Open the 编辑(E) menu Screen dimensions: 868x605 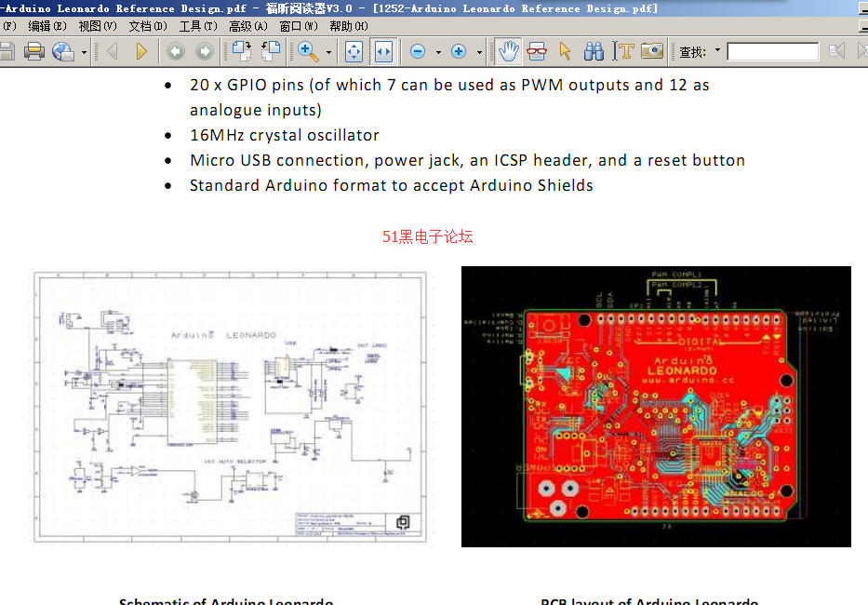tap(47, 26)
